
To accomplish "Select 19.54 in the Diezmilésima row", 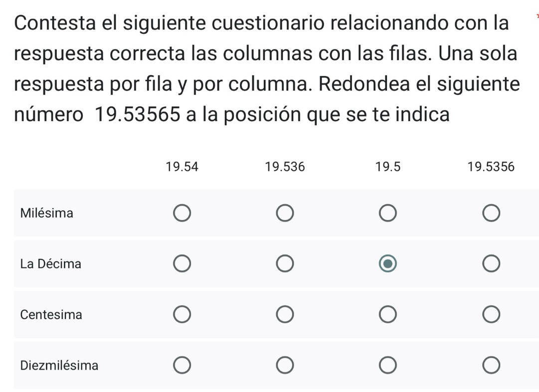I will 181,366.
